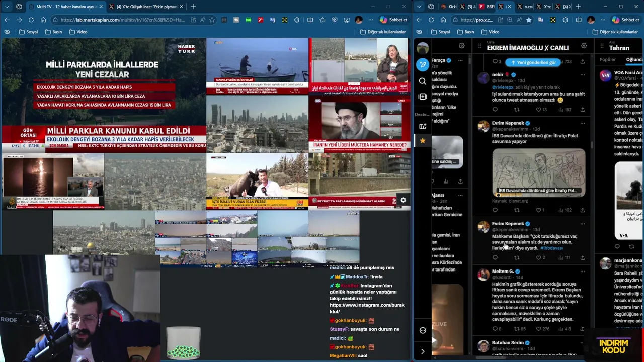Open more menu on Evrim Kepenek's second tweet
This screenshot has height=362, width=644.
point(583,224)
